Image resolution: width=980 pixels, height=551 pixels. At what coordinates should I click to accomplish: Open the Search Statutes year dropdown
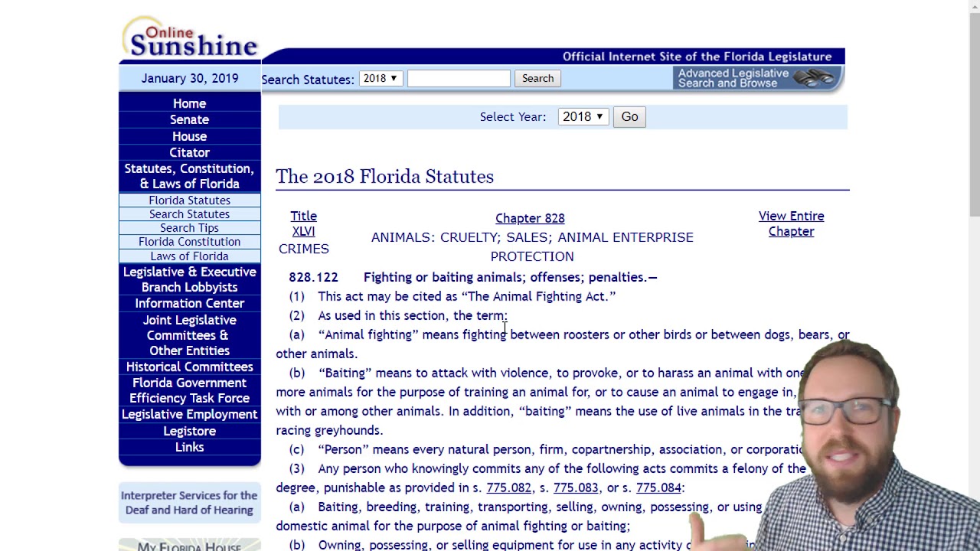click(381, 78)
